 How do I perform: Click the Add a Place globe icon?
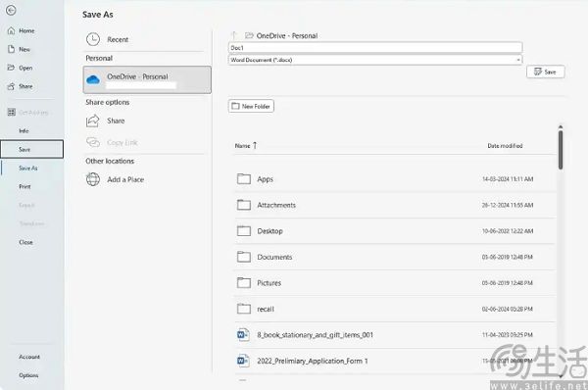pyautogui.click(x=93, y=179)
